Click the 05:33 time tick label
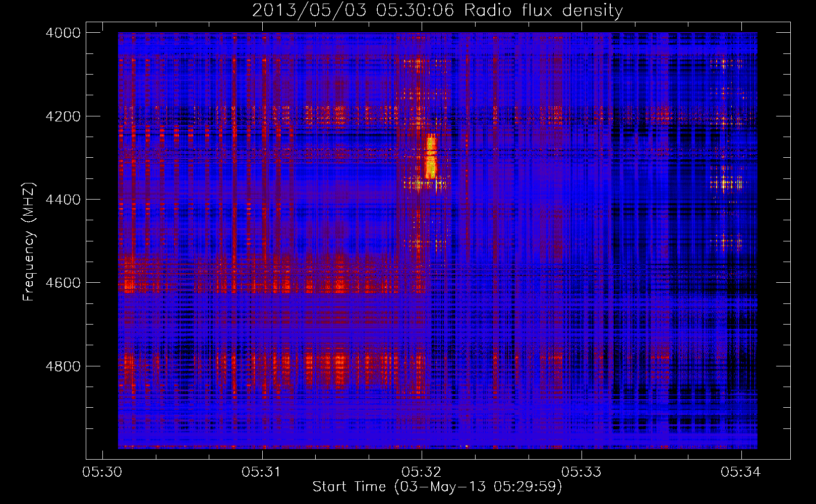The image size is (816, 504). [x=581, y=472]
